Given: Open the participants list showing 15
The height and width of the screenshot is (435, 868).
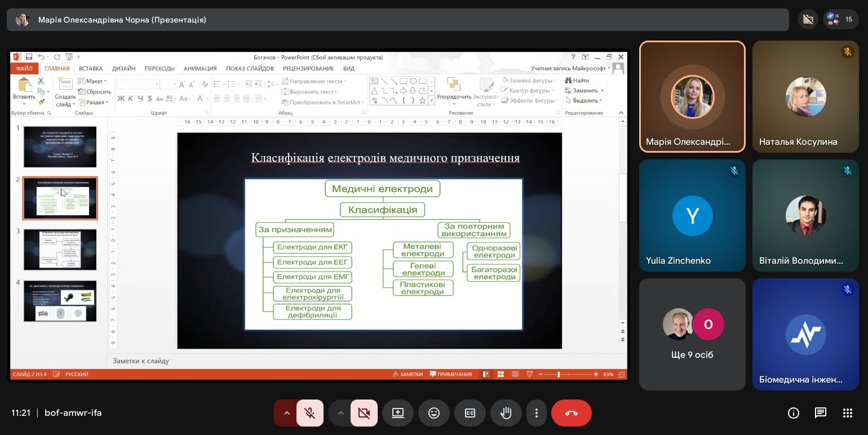Looking at the screenshot, I should (840, 19).
